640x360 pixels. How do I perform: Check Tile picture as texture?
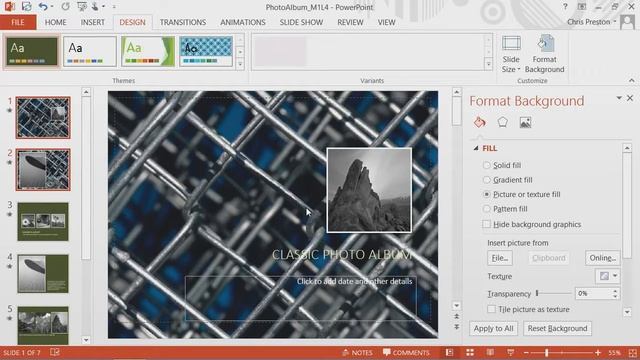pos(491,309)
